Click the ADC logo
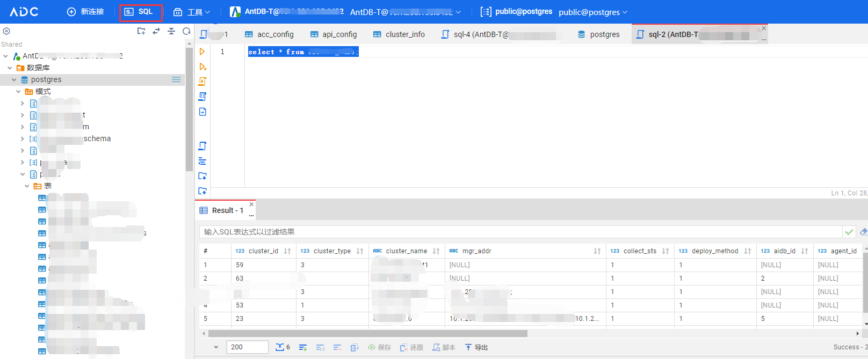 pos(24,12)
